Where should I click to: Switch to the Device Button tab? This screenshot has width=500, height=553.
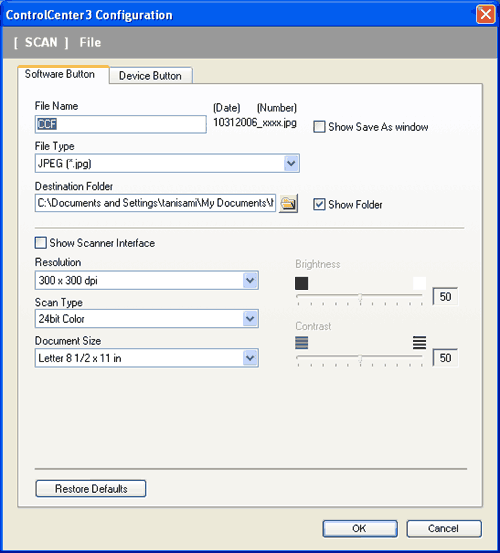pyautogui.click(x=151, y=75)
